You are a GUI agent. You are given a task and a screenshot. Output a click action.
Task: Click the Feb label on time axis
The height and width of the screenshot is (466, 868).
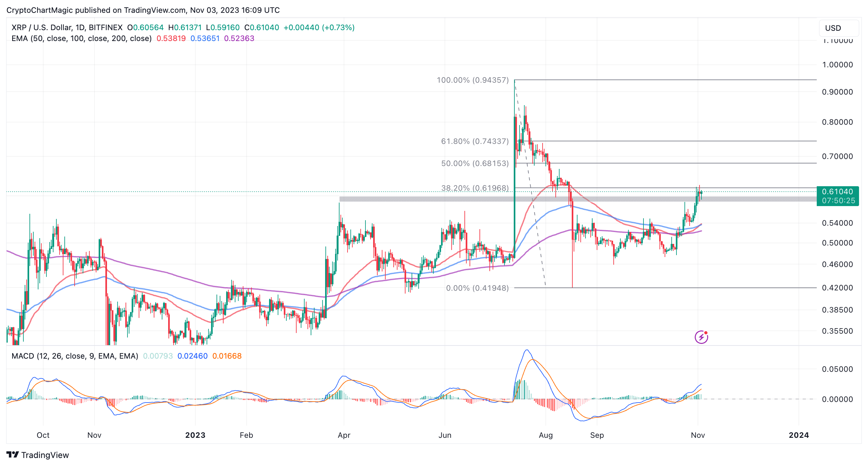246,435
